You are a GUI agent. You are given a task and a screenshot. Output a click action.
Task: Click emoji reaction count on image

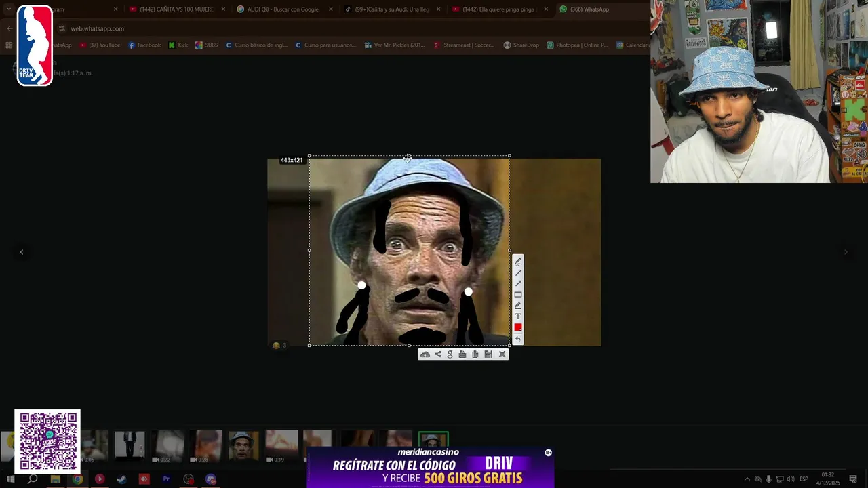(x=279, y=345)
